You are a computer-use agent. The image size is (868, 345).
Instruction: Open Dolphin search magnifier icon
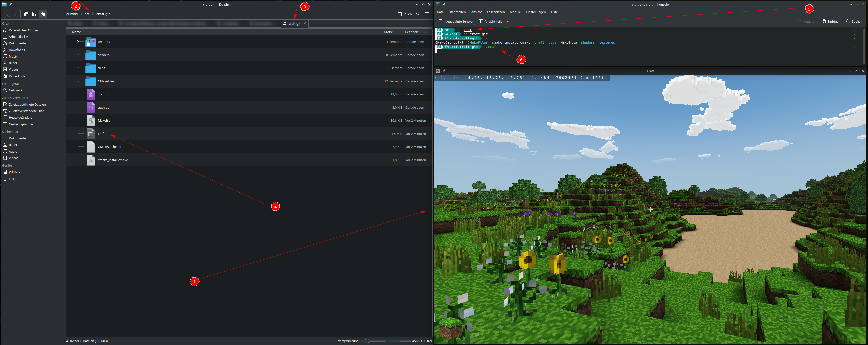click(x=418, y=14)
